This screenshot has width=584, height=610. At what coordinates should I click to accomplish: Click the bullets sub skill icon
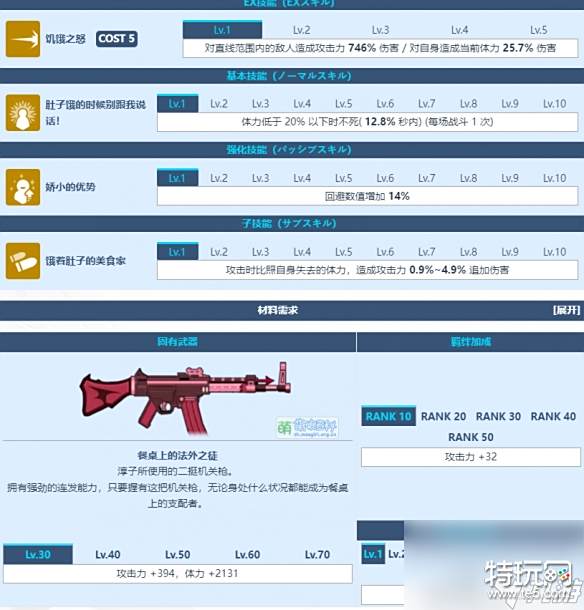(x=23, y=261)
